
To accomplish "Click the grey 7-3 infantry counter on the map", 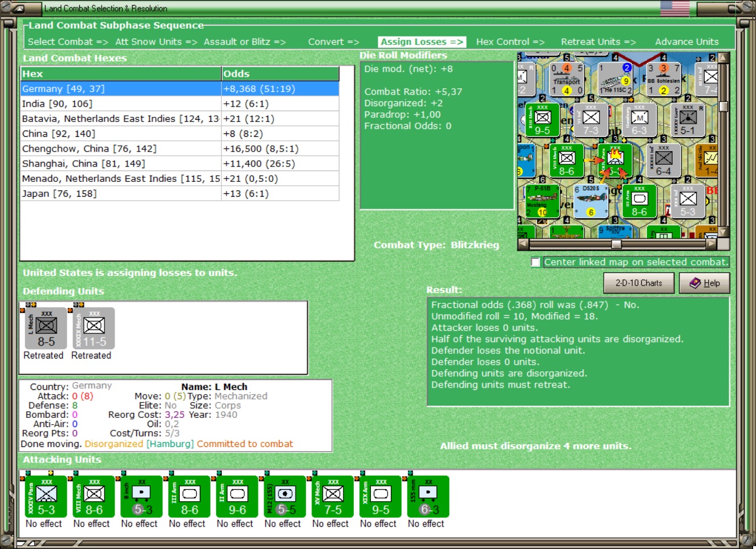I will 591,120.
